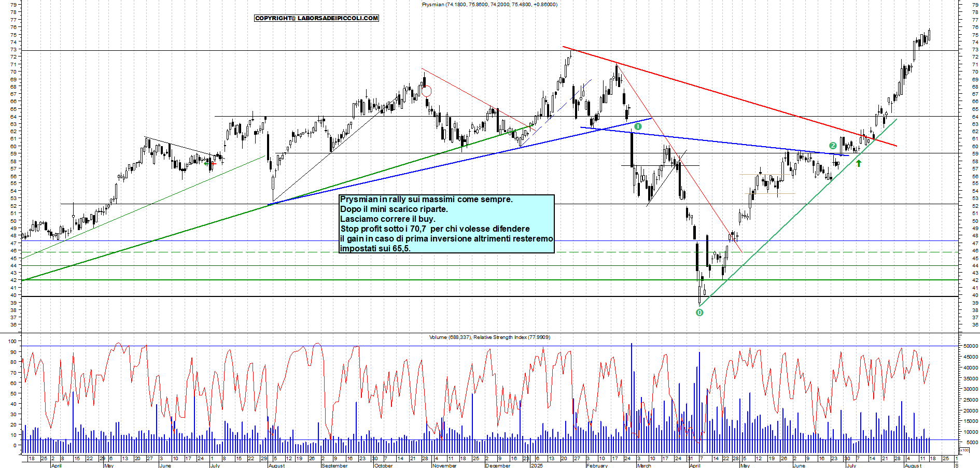Click the green up arrow buy signal
The width and height of the screenshot is (980, 468).
click(x=859, y=163)
